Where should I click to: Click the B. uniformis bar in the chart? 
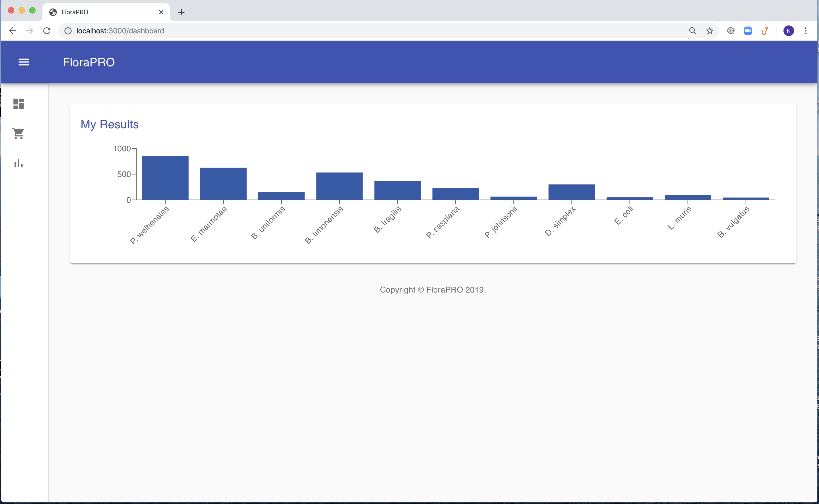tap(281, 196)
